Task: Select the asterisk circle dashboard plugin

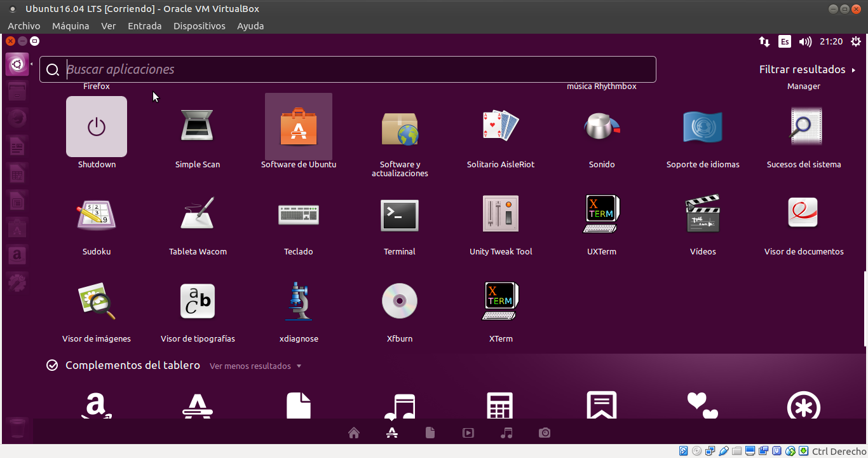Action: [x=804, y=405]
